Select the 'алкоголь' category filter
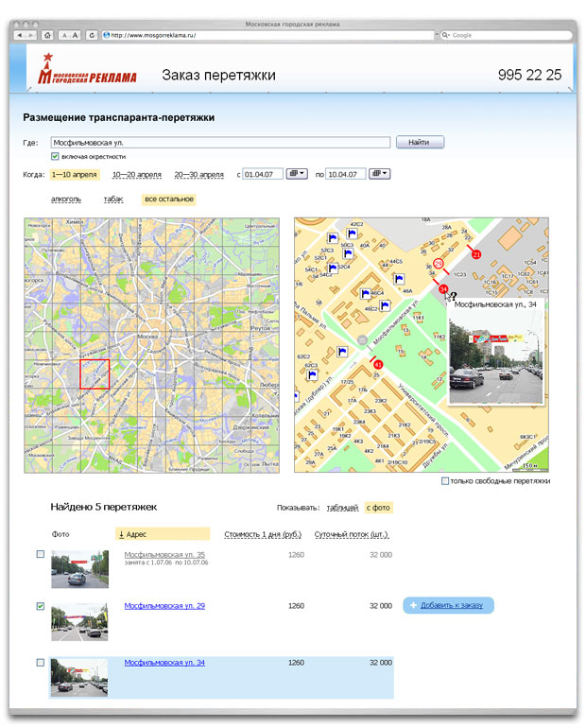Image resolution: width=586 pixels, height=728 pixels. pyautogui.click(x=66, y=199)
